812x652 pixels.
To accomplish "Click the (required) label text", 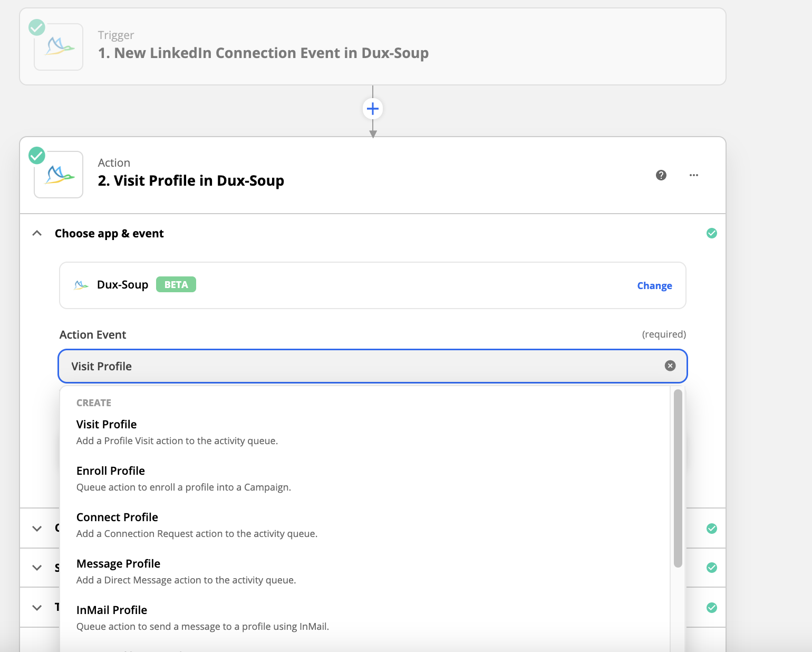I will (664, 334).
